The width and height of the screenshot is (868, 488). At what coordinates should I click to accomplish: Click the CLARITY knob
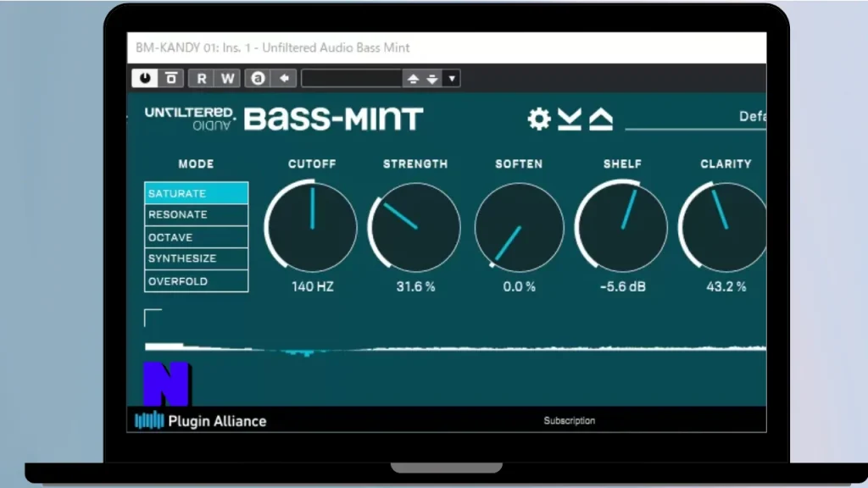click(724, 227)
